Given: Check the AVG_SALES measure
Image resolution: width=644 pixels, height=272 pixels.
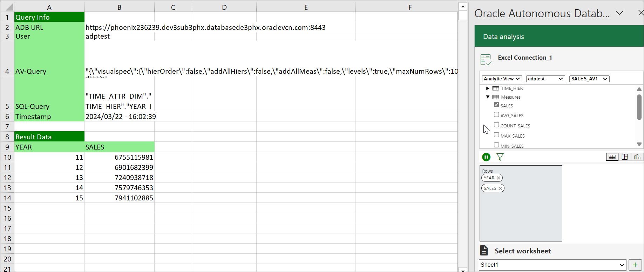Looking at the screenshot, I should [x=496, y=114].
